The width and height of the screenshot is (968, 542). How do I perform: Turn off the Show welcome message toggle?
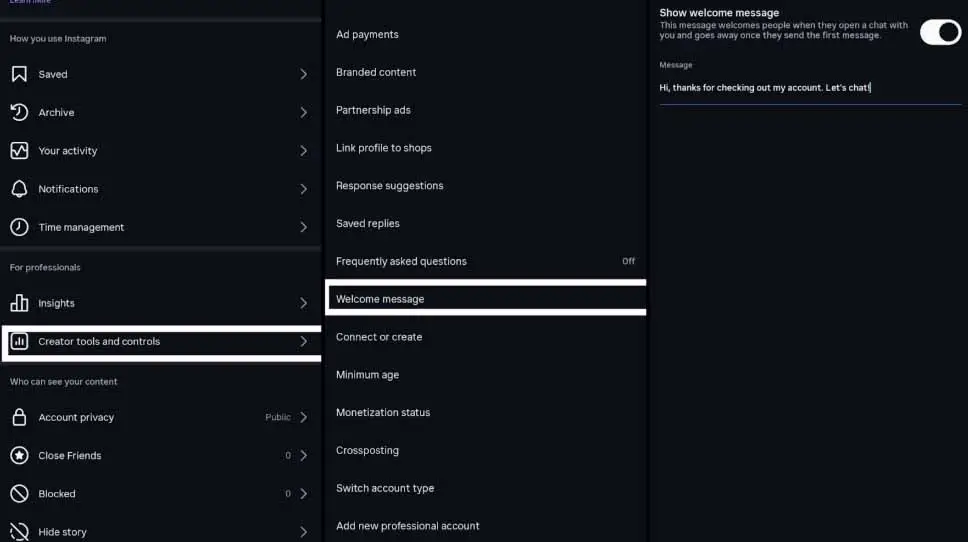coord(940,31)
